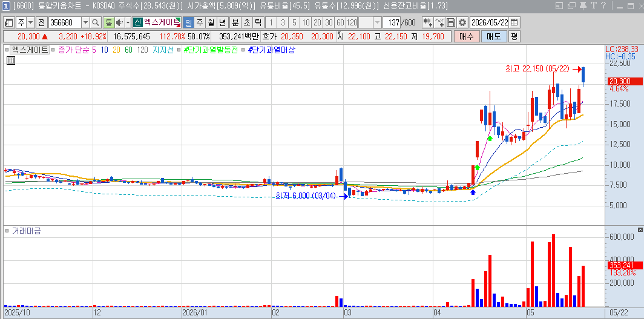Click the date field 2026/05/22
This screenshot has height=319, width=644.
tap(489, 22)
